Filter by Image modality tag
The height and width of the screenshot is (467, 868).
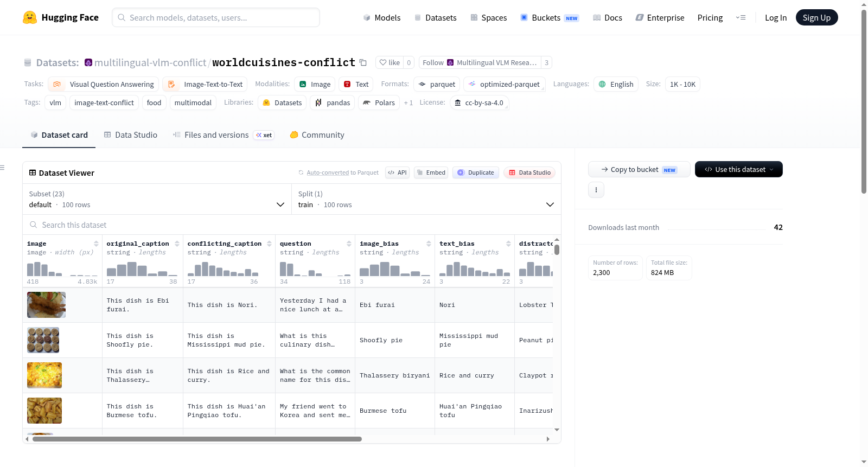[x=315, y=84]
